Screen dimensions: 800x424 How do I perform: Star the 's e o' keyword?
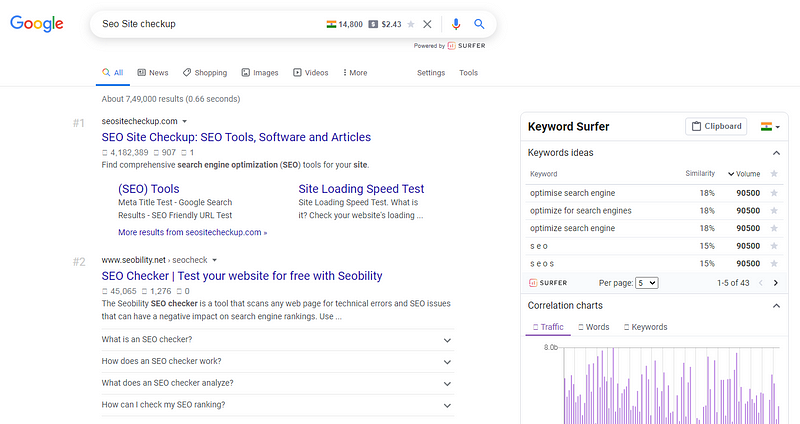[x=774, y=246]
